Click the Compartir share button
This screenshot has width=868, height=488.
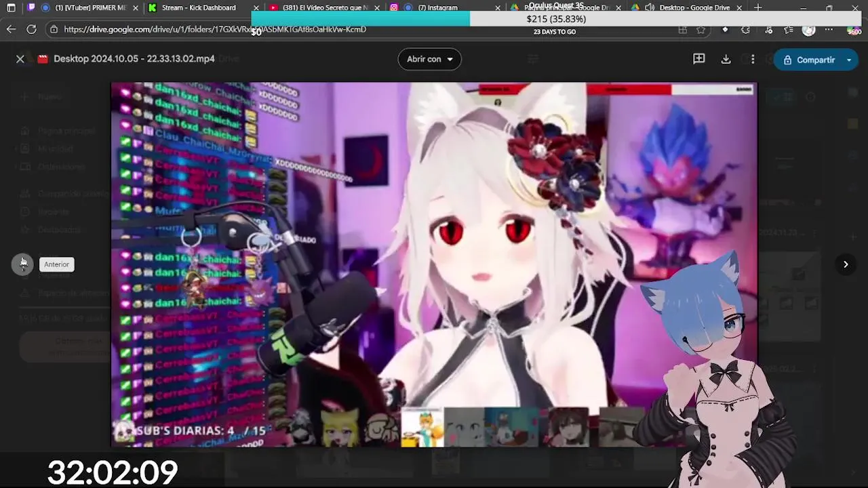pyautogui.click(x=809, y=60)
